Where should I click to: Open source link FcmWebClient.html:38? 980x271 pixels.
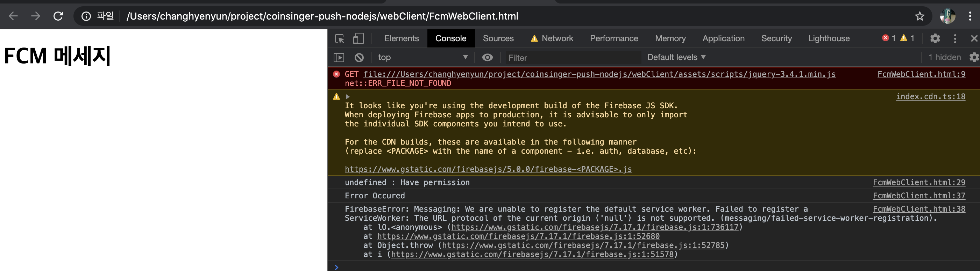pyautogui.click(x=919, y=209)
